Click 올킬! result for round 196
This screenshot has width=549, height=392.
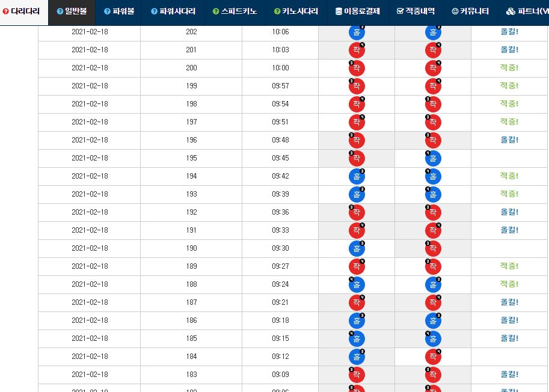pos(509,139)
